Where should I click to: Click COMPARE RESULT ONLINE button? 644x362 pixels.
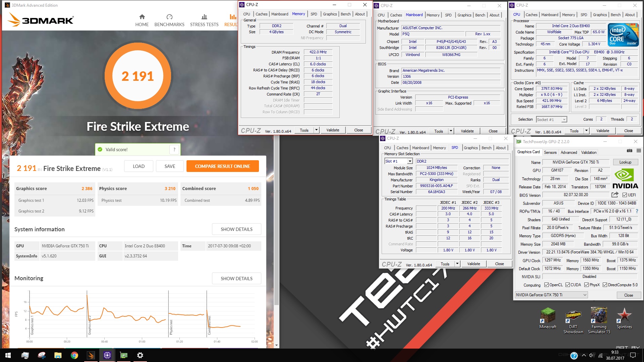tap(222, 166)
